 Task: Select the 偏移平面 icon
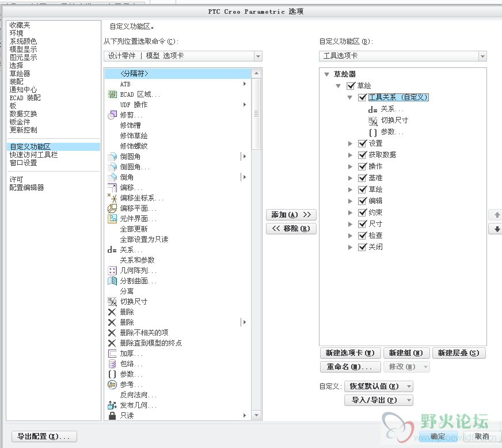pyautogui.click(x=112, y=208)
